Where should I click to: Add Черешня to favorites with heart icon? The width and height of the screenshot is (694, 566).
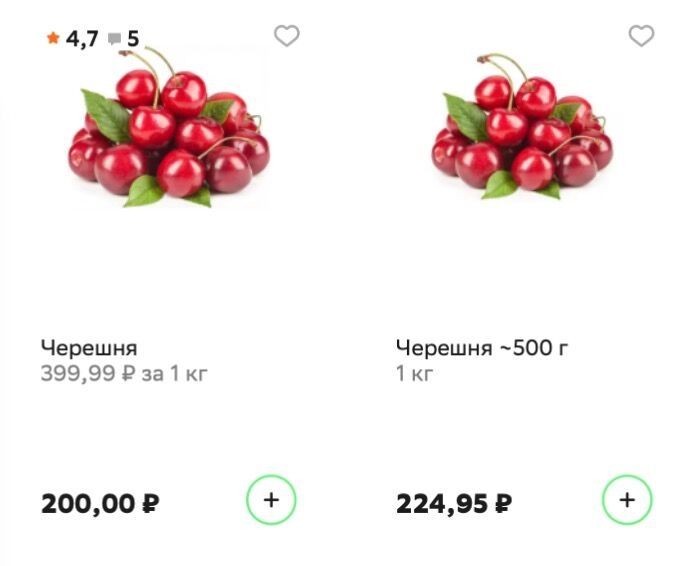pyautogui.click(x=287, y=36)
